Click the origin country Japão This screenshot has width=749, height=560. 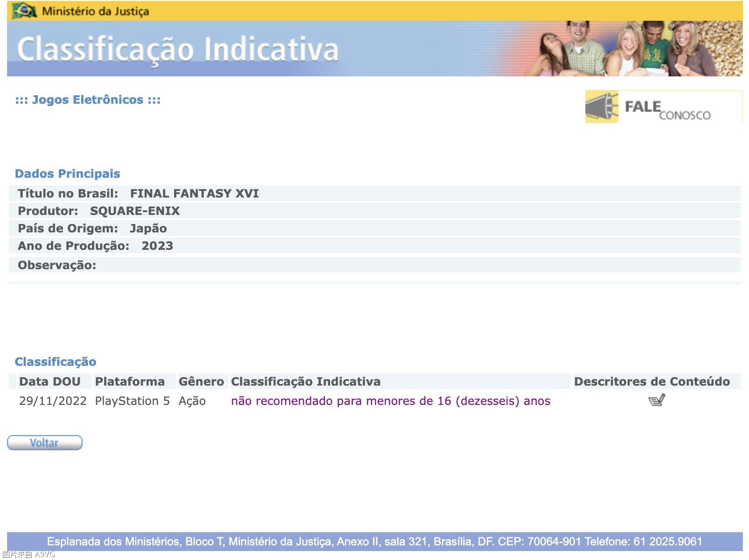149,229
